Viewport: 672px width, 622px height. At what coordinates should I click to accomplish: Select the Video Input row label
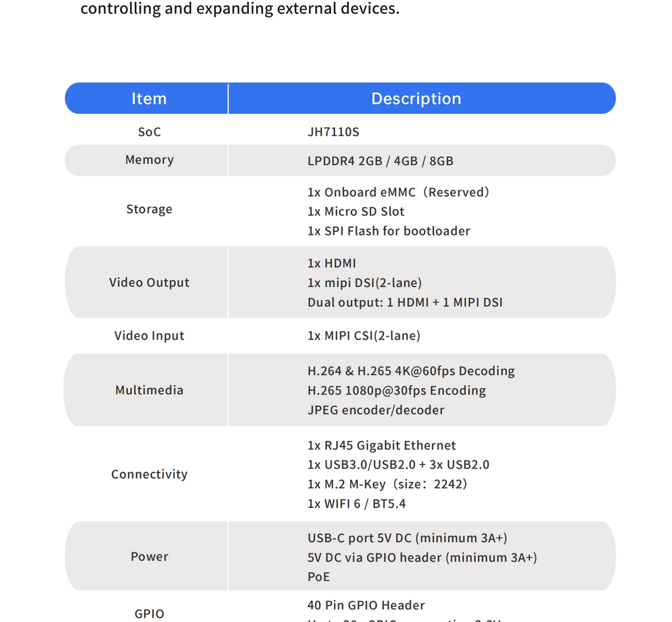150,335
